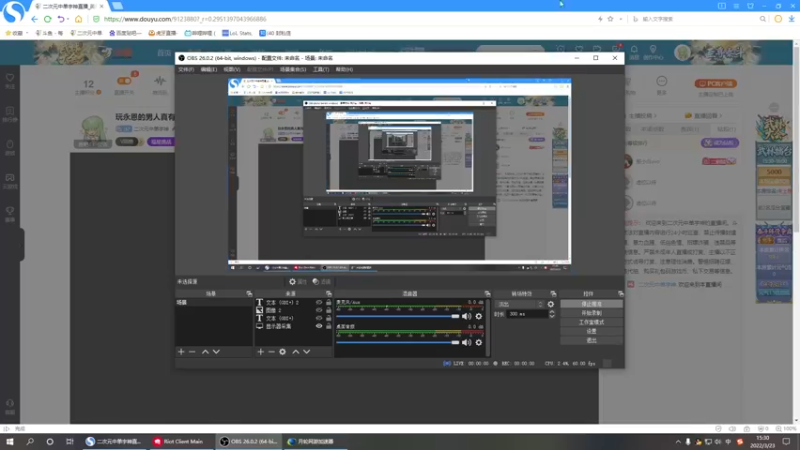Open the scene transition type dropdown

click(519, 304)
